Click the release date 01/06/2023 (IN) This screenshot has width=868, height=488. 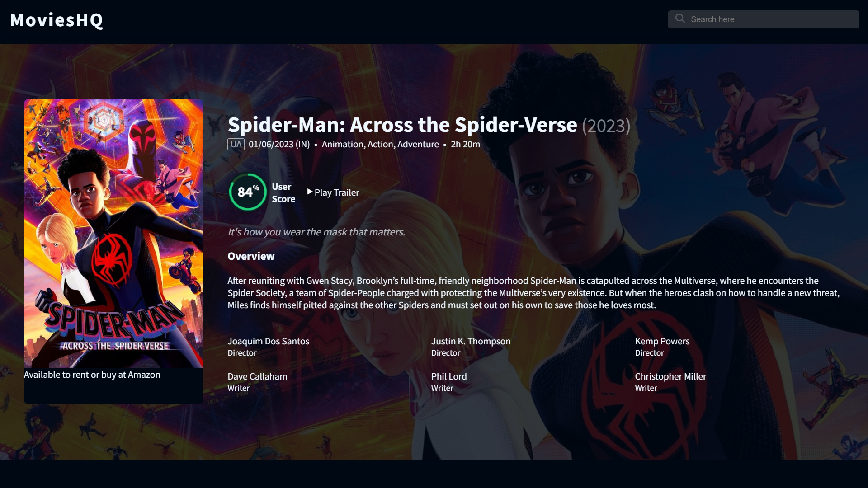tap(279, 144)
